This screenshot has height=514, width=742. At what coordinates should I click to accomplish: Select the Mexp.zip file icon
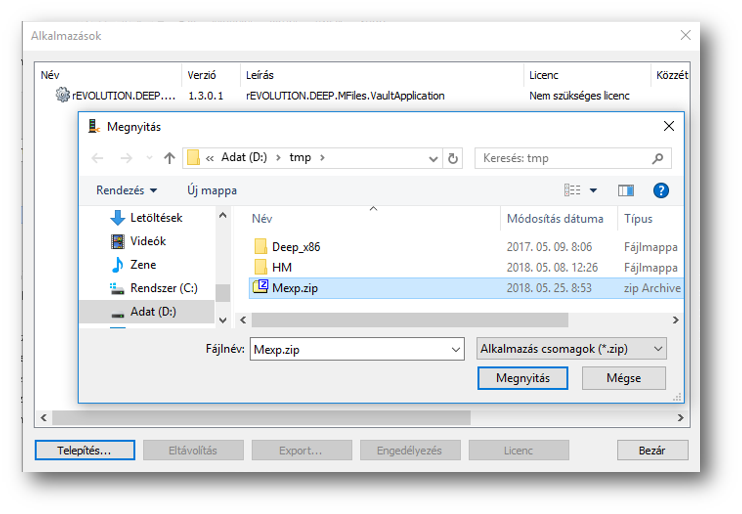point(260,288)
